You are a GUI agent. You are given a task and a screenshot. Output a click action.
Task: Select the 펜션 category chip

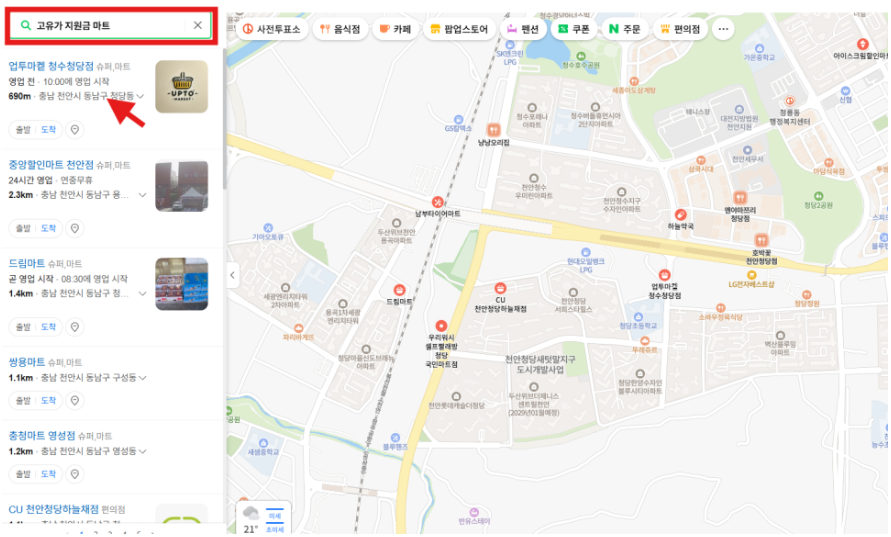[x=523, y=29]
